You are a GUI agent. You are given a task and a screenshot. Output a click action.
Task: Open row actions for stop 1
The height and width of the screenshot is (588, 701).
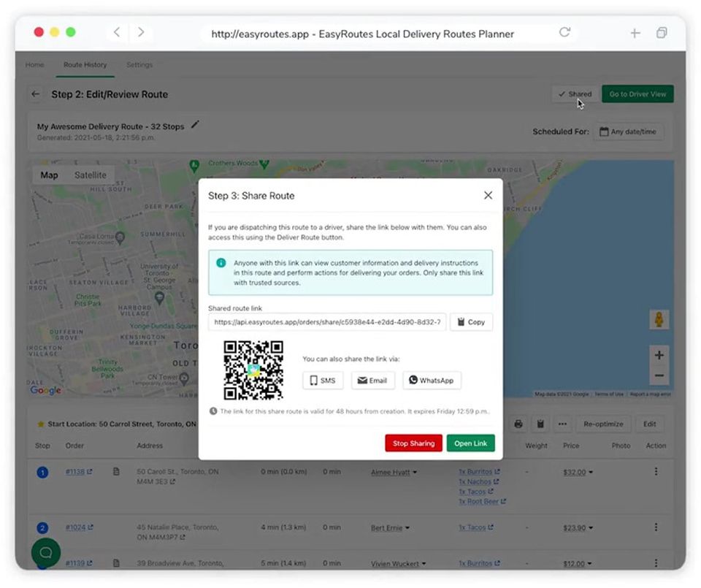[656, 471]
